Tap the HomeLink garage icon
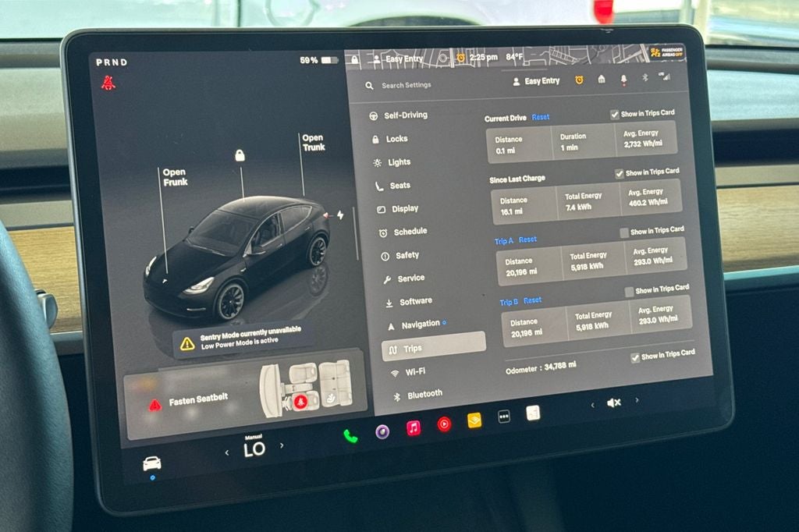This screenshot has height=532, width=799. click(602, 79)
